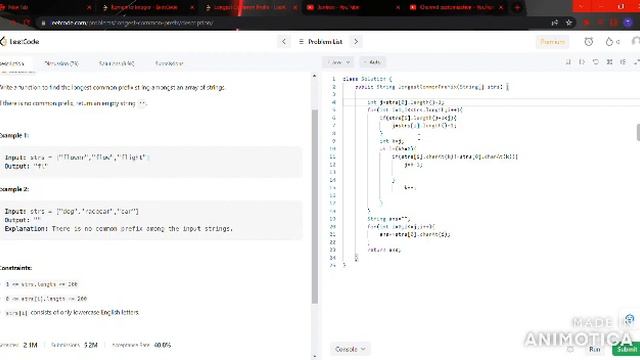
Task: Open the browser profile avatar icon
Action: coord(628,23)
